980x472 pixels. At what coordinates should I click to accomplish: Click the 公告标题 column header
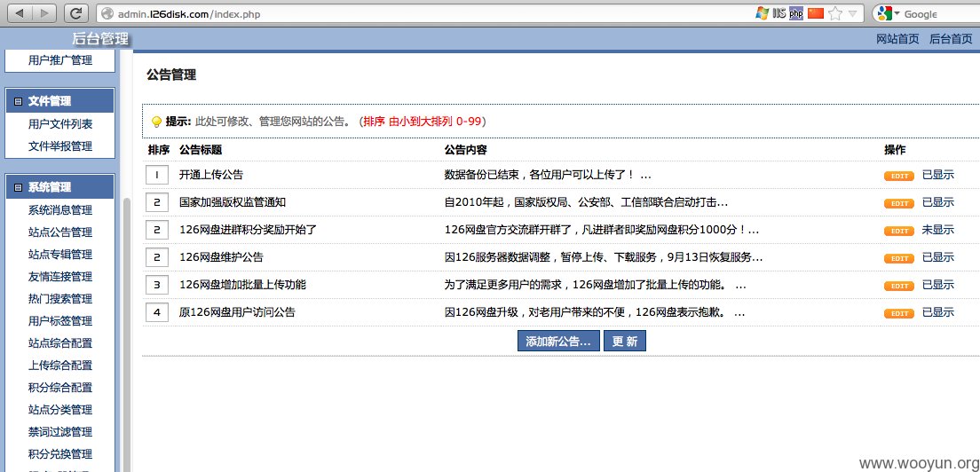coord(201,150)
